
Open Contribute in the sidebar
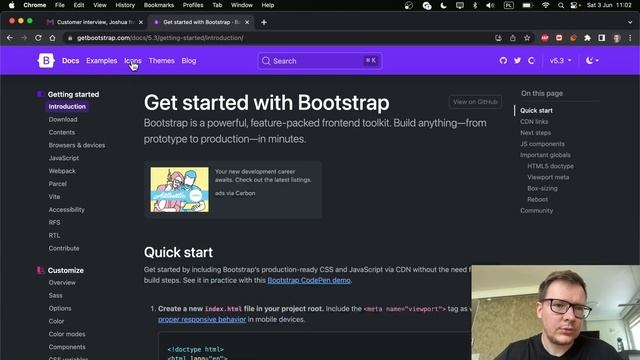click(64, 248)
